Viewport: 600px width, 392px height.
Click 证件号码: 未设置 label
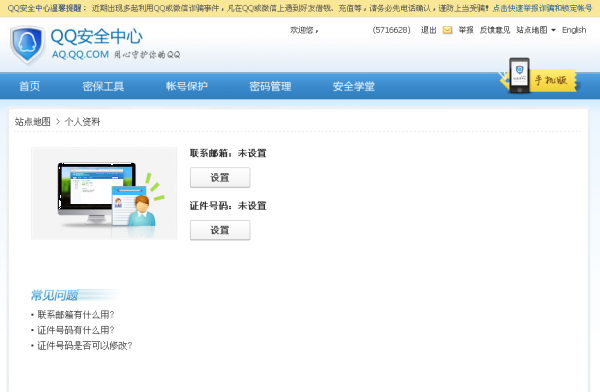228,206
